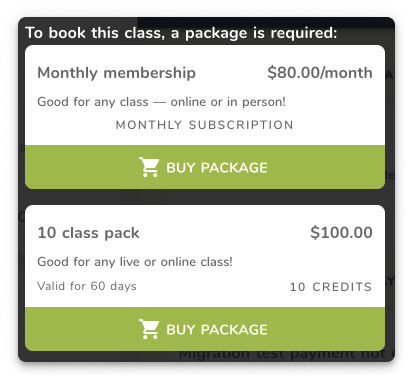Image resolution: width=413 pixels, height=381 pixels.
Task: Click 'Good for any class' description
Action: [x=161, y=102]
